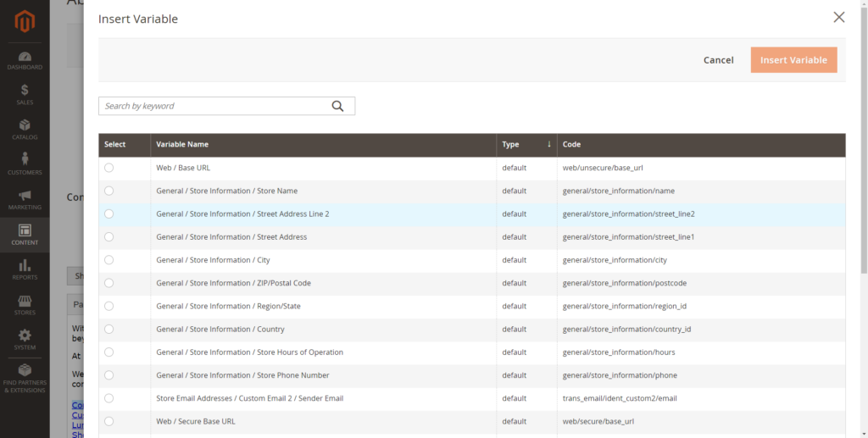This screenshot has height=438, width=868.
Task: Open the Catalog sidebar menu
Action: 25,130
